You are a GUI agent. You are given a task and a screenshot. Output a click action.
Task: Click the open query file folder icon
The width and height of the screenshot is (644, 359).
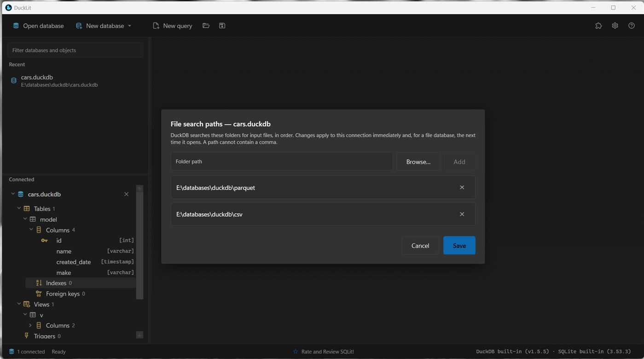pyautogui.click(x=206, y=26)
